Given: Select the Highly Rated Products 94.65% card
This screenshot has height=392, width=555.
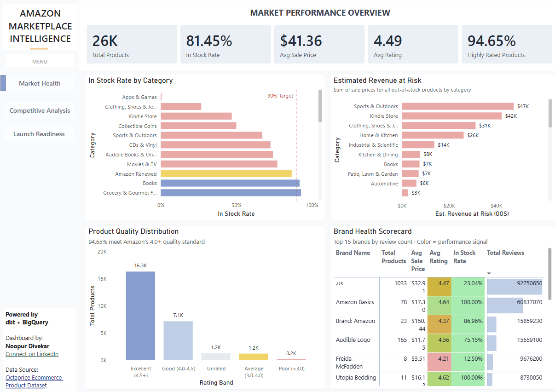Looking at the screenshot, I should tap(507, 44).
